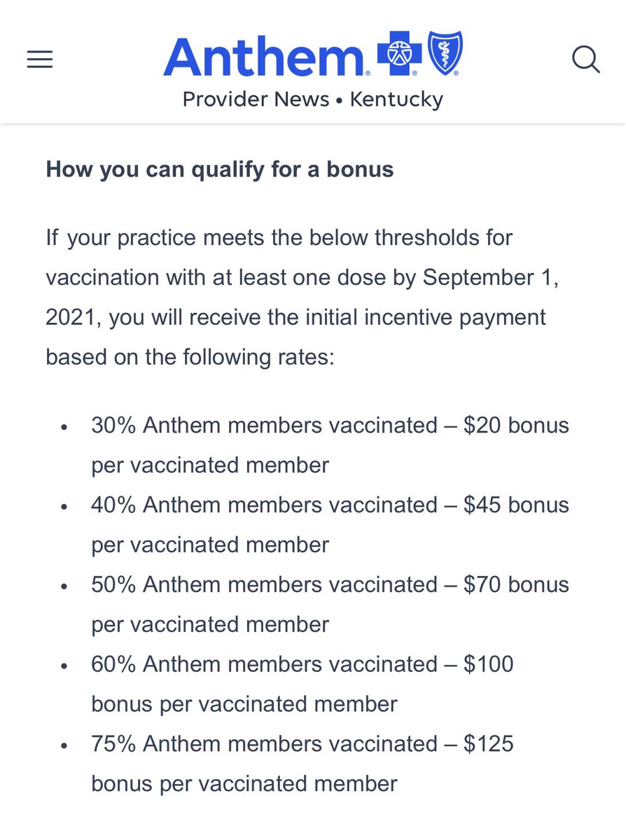626x840 pixels.
Task: Click the 'How you can qualify for a bonus' heading
Action: coord(219,170)
